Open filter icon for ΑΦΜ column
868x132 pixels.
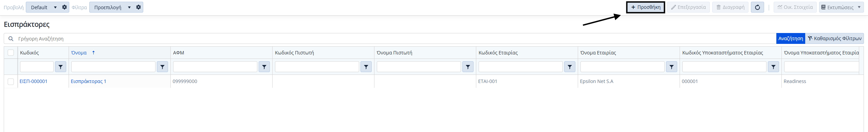pos(264,67)
